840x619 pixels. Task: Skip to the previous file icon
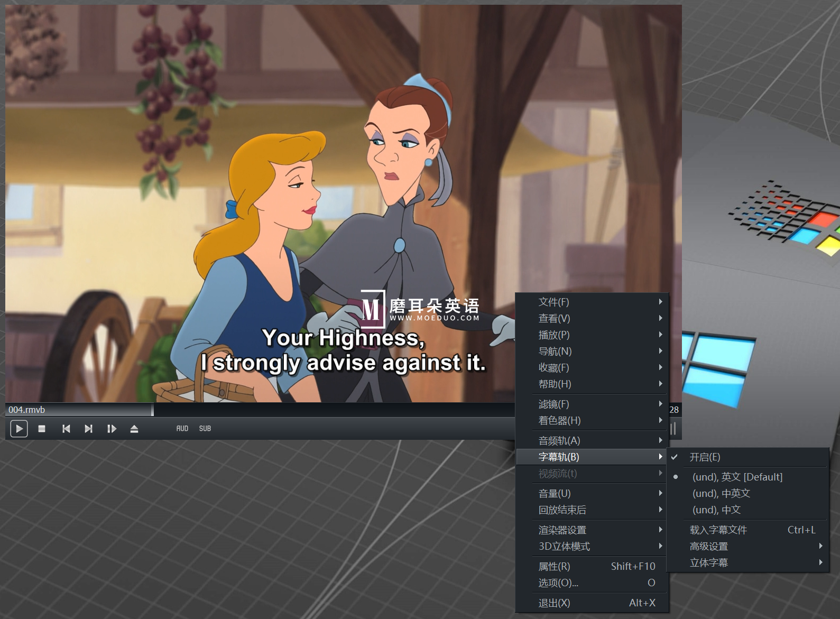(x=66, y=429)
